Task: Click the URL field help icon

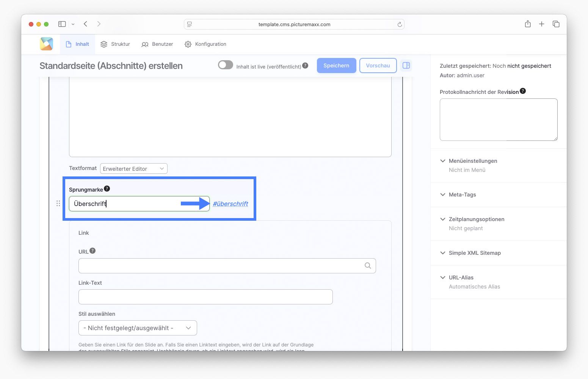Action: pos(93,251)
